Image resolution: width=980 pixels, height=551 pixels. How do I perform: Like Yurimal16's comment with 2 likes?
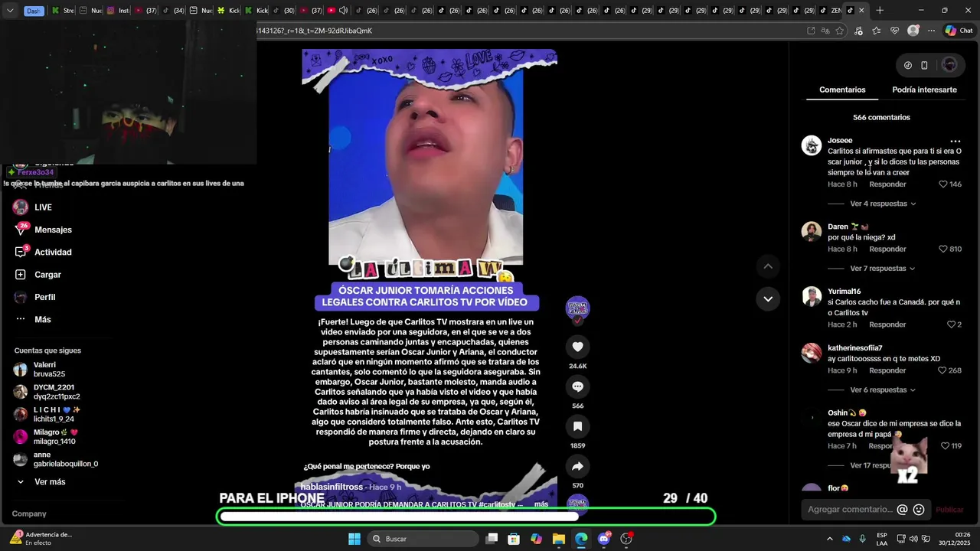[x=952, y=324]
